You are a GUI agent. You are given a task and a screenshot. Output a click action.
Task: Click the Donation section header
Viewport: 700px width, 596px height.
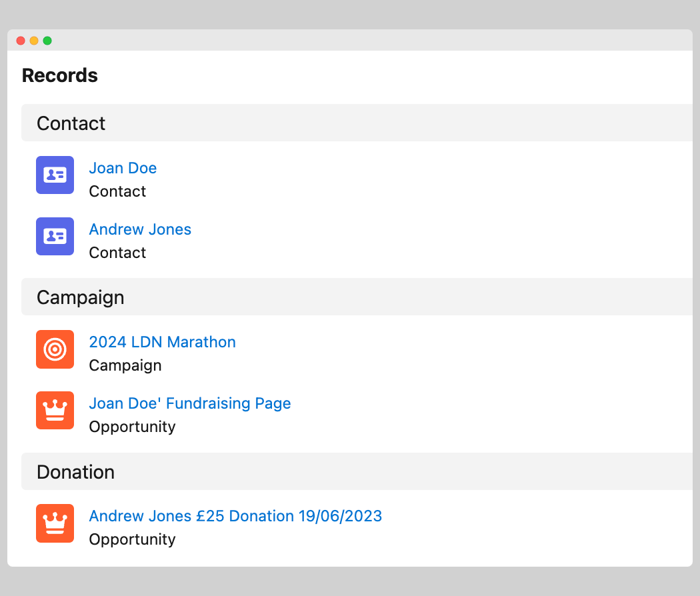[x=76, y=472]
